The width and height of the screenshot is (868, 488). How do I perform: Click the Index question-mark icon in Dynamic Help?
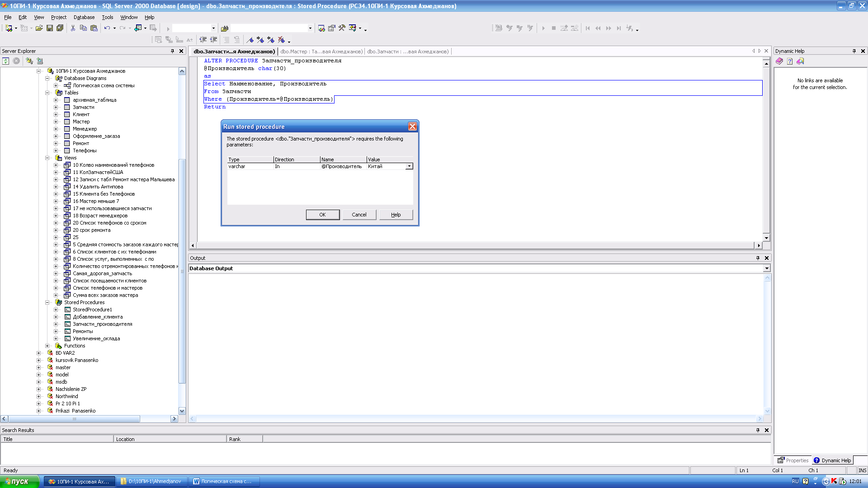[790, 61]
